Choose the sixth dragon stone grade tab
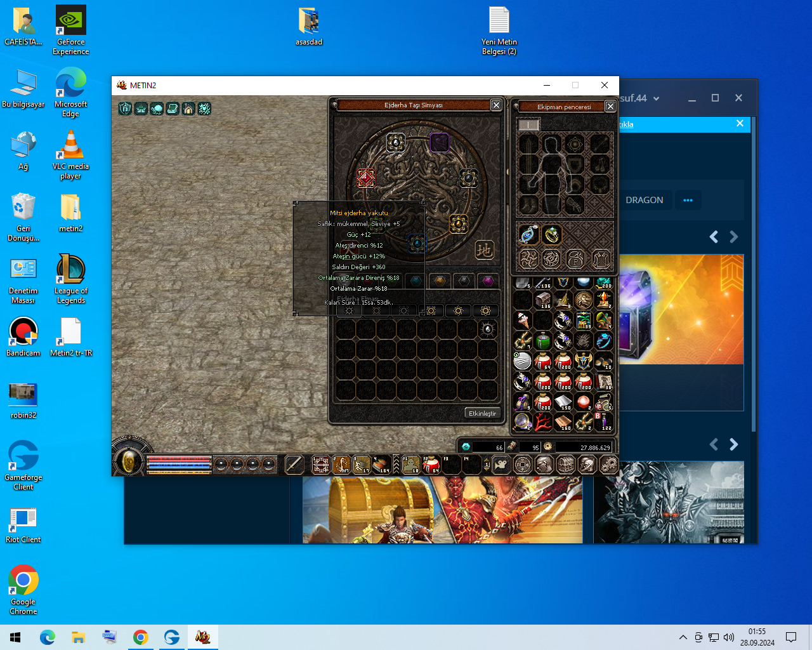812x650 pixels. point(486,310)
